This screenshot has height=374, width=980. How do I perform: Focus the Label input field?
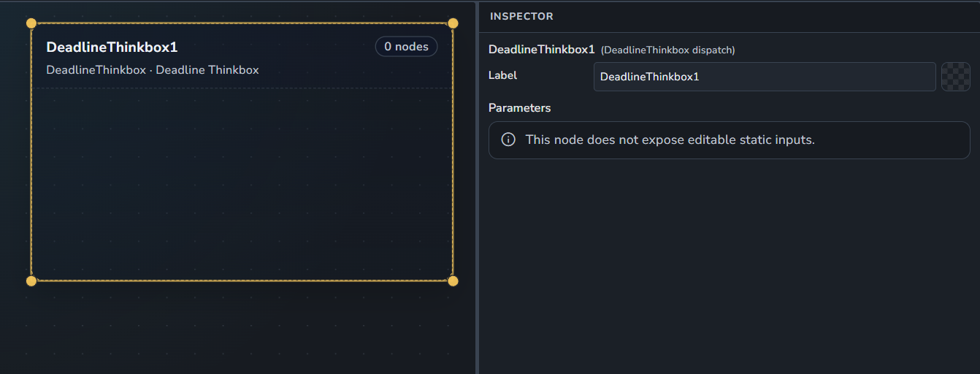coord(765,77)
